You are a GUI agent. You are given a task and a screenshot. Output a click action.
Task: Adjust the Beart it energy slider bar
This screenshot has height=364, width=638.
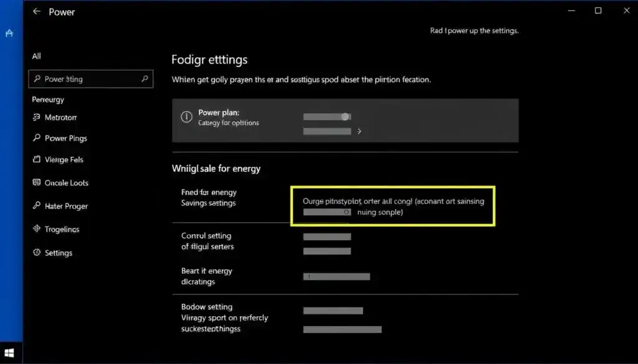(x=336, y=276)
